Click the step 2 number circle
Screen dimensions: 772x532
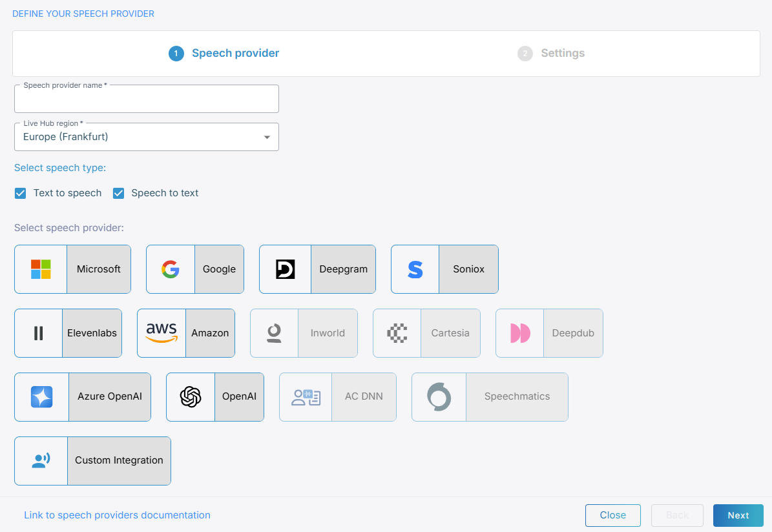(x=525, y=53)
